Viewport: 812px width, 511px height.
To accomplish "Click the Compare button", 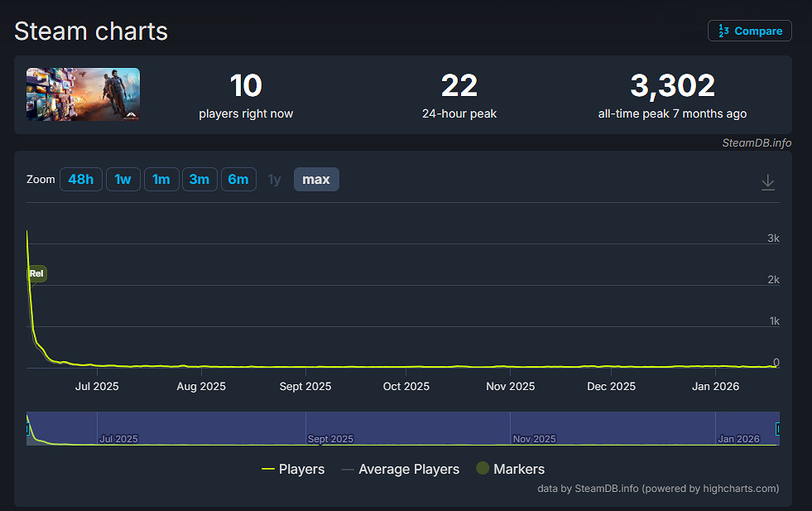I will tap(749, 31).
